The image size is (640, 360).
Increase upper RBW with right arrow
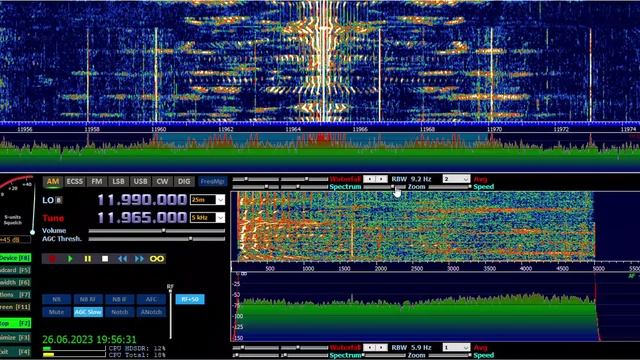[382, 179]
